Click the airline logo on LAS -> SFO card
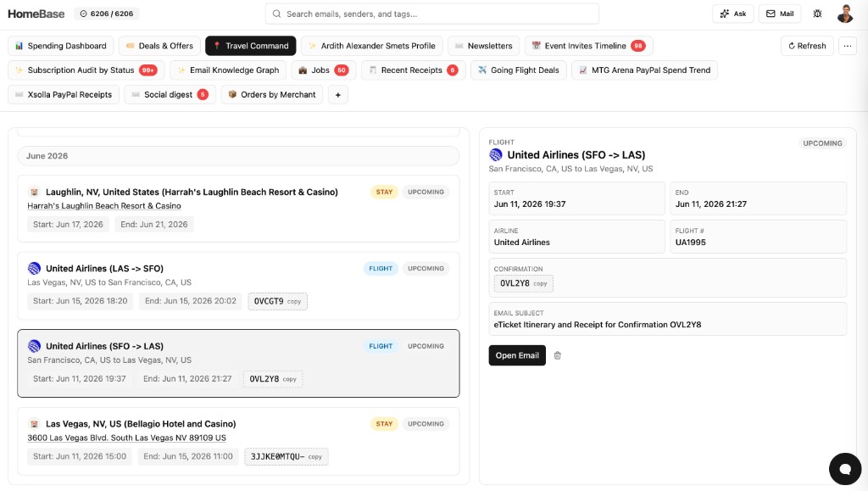868x491 pixels. pos(34,269)
